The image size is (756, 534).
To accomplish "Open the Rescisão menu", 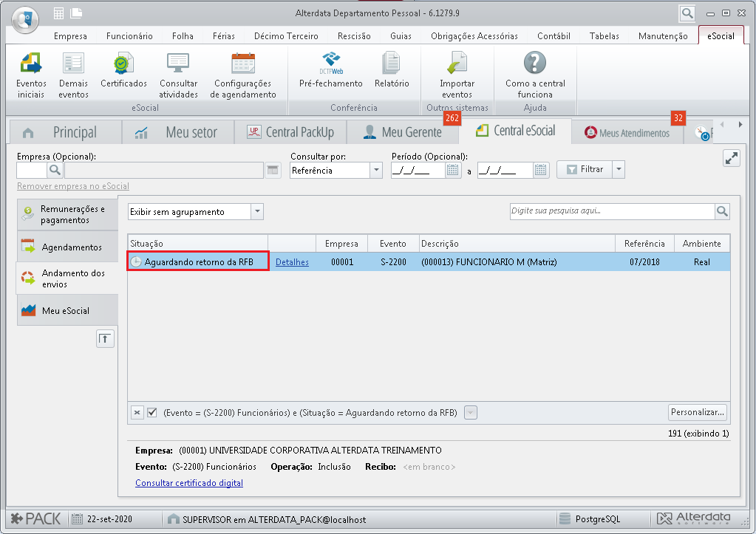I will pos(354,36).
